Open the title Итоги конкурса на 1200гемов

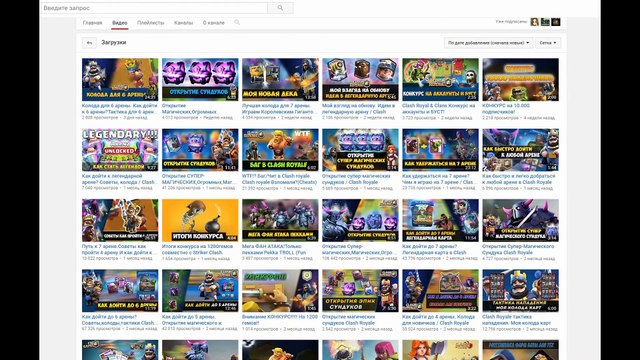198,249
